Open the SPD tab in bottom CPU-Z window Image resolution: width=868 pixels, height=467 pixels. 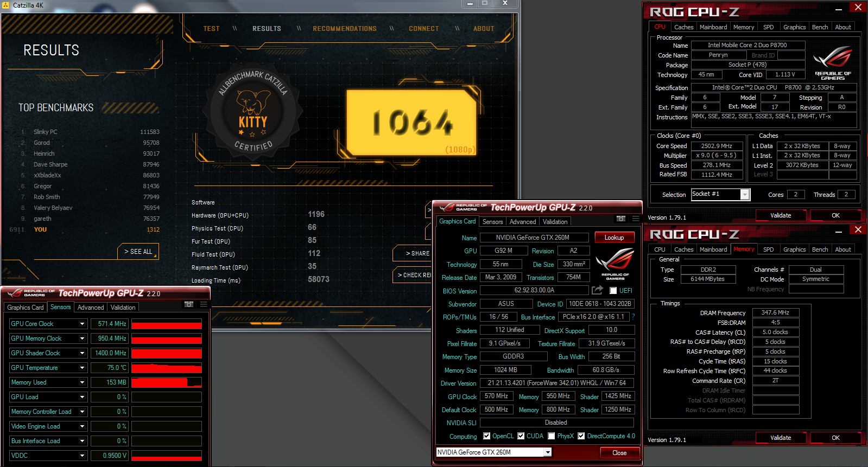point(769,250)
